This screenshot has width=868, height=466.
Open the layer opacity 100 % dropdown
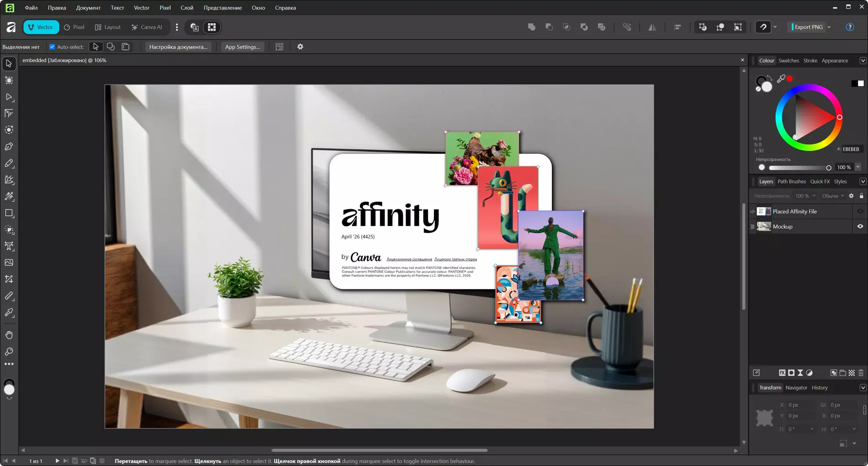point(805,196)
